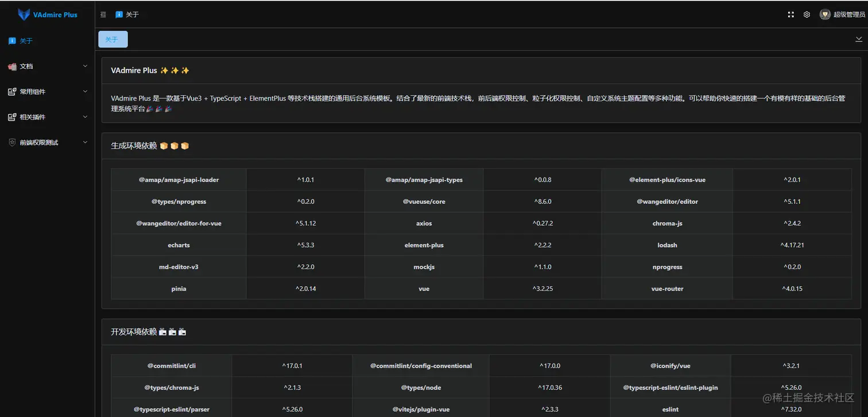Viewport: 868px width, 417px height.
Task: Open the 相关插件 menu label
Action: coord(33,117)
